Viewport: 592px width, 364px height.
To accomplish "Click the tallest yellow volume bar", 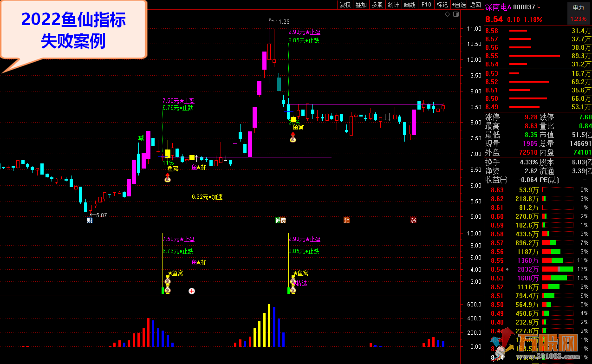I will pos(269,325).
